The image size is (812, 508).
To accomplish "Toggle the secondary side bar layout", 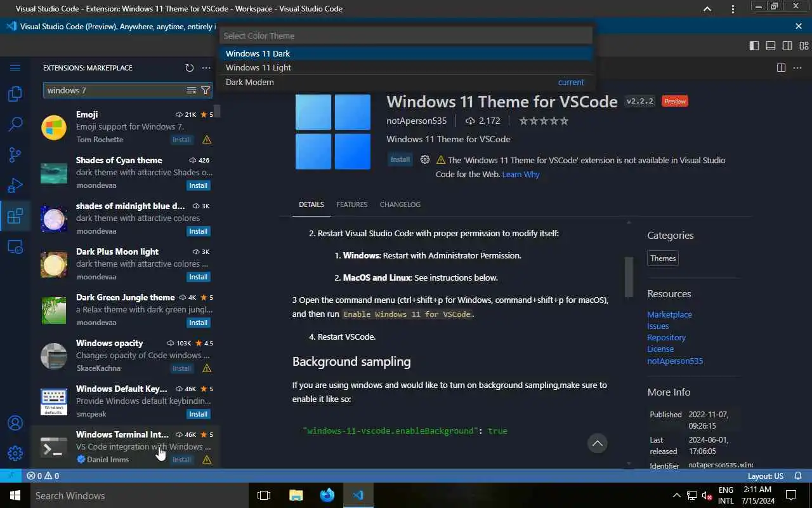I will click(787, 46).
